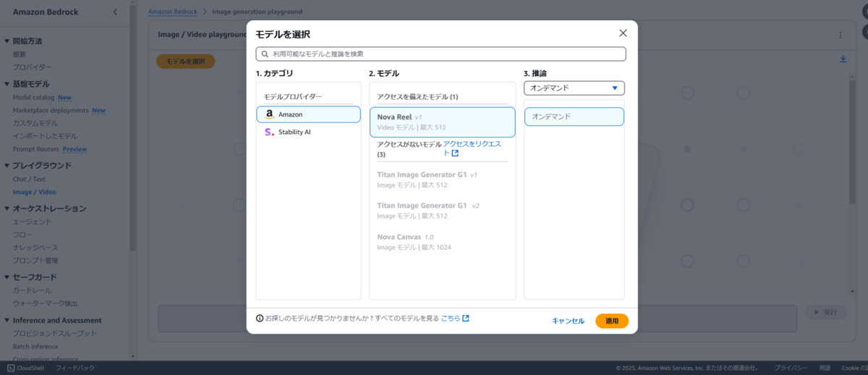This screenshot has height=375, width=868.
Task: Click the Amazon logo icon
Action: click(269, 114)
